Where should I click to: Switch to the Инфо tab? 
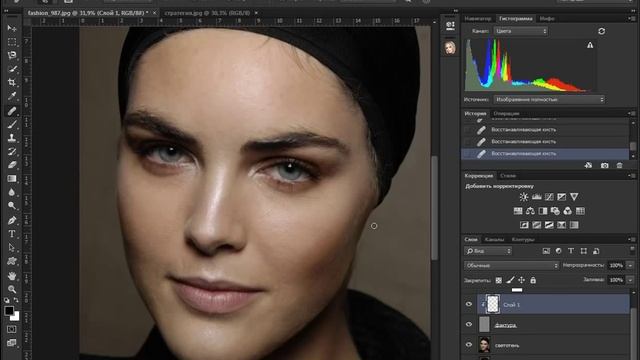point(547,19)
